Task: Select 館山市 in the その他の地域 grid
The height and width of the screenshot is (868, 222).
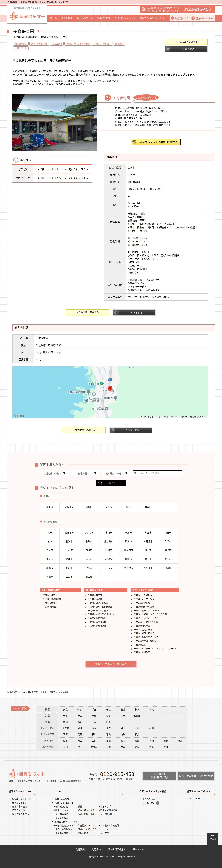Action: 148,550
